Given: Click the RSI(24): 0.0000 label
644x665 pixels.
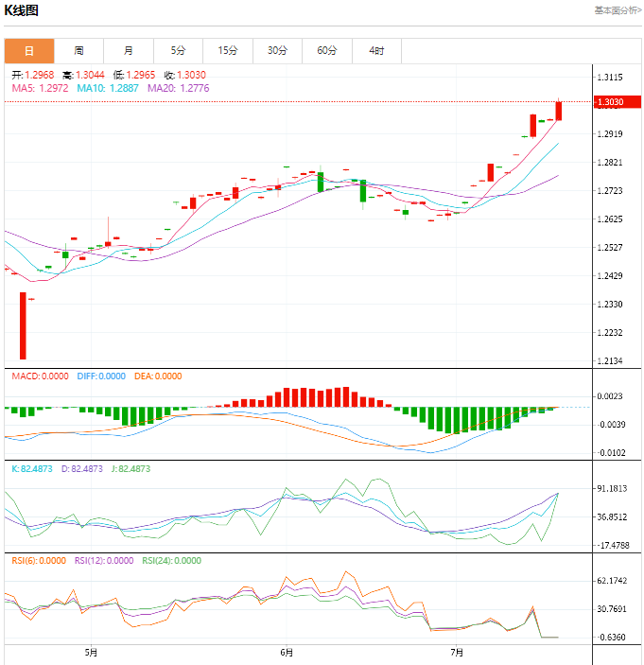Looking at the screenshot, I should (x=172, y=561).
